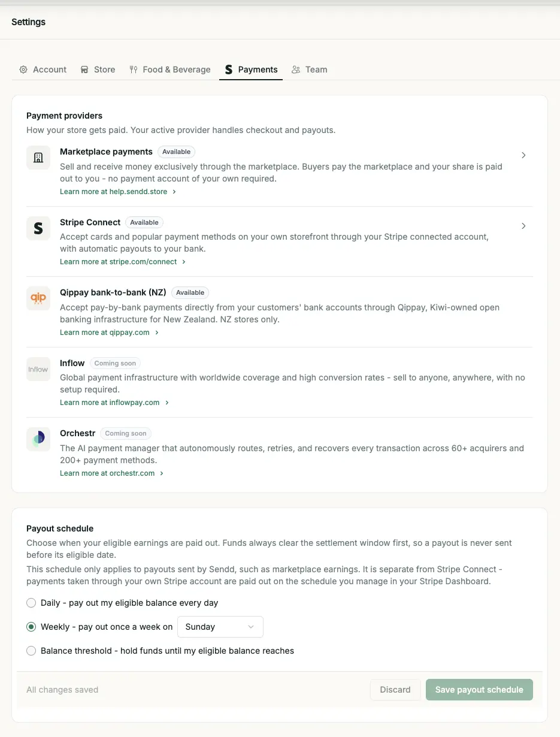The width and height of the screenshot is (560, 737).
Task: Expand Stripe Connect chevron arrow
Action: click(x=523, y=226)
